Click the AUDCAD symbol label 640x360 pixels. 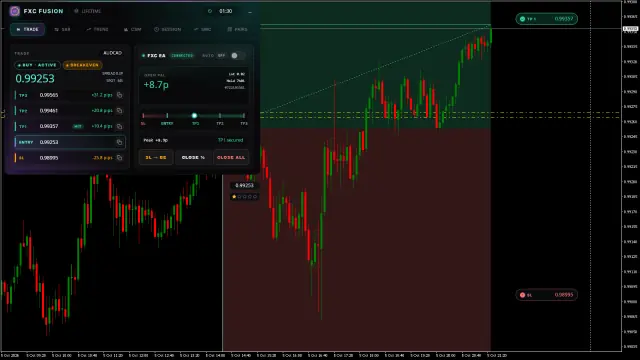[113, 53]
